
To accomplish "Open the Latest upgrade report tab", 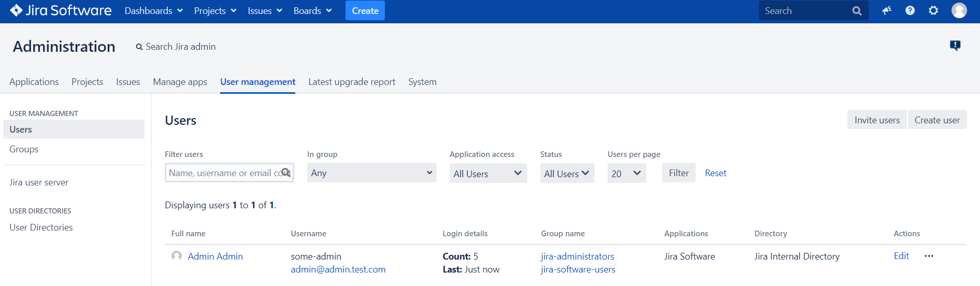I will 352,82.
